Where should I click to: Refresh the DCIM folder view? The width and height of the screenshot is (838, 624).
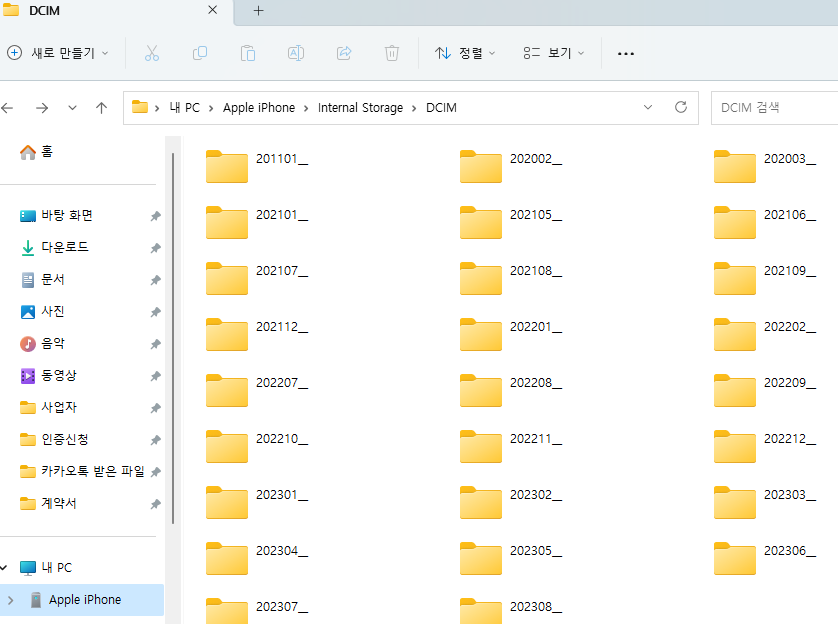681,107
